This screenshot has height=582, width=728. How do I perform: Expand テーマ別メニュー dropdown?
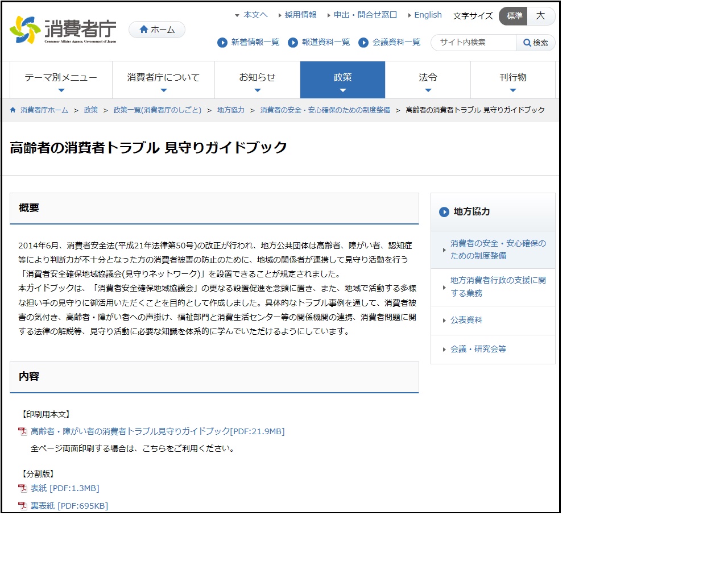coord(61,80)
